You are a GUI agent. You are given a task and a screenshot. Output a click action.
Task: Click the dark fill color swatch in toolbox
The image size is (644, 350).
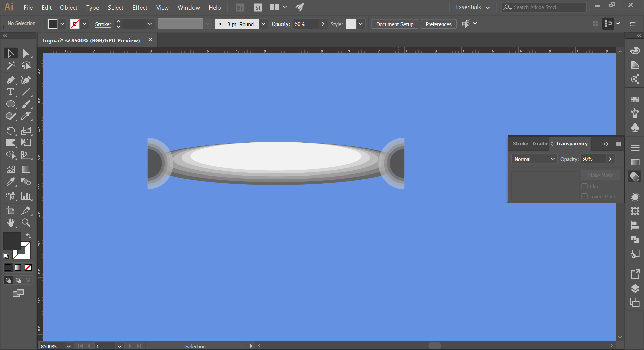click(x=12, y=241)
